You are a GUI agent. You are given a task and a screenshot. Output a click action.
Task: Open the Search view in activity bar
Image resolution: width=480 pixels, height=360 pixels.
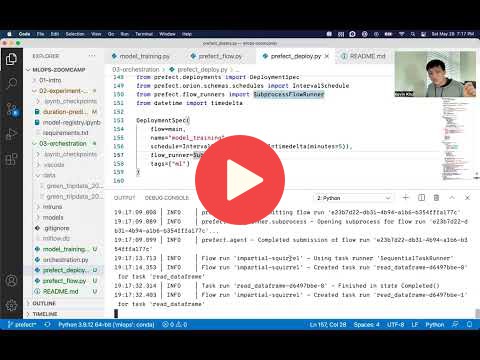11,83
